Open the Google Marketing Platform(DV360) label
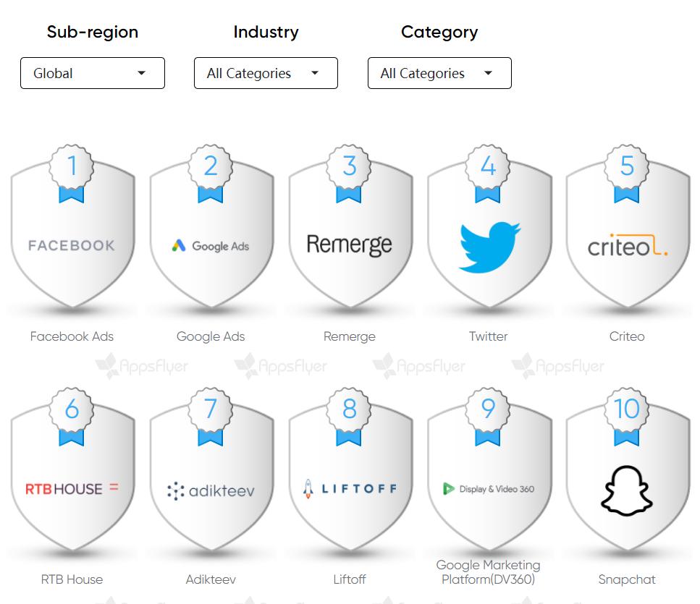The image size is (700, 604). [489, 572]
